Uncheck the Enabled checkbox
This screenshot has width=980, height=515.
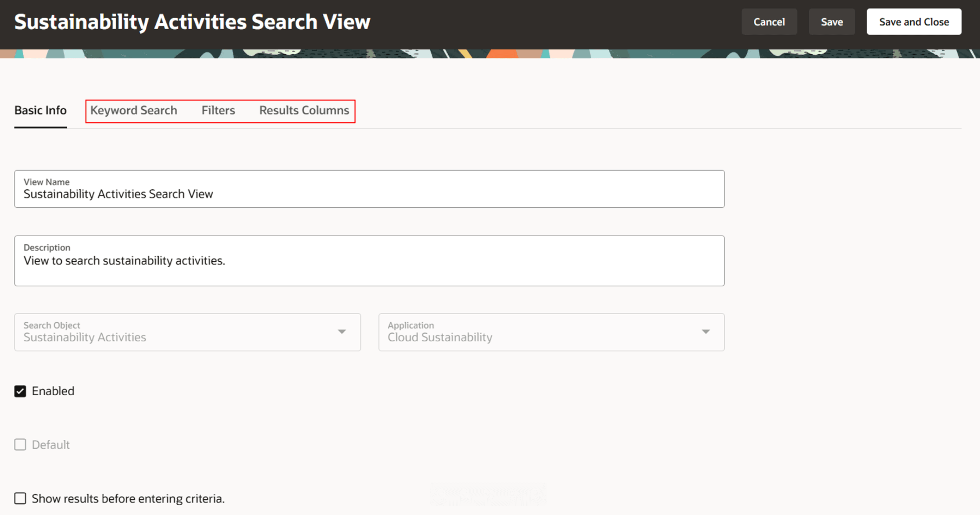(x=20, y=391)
